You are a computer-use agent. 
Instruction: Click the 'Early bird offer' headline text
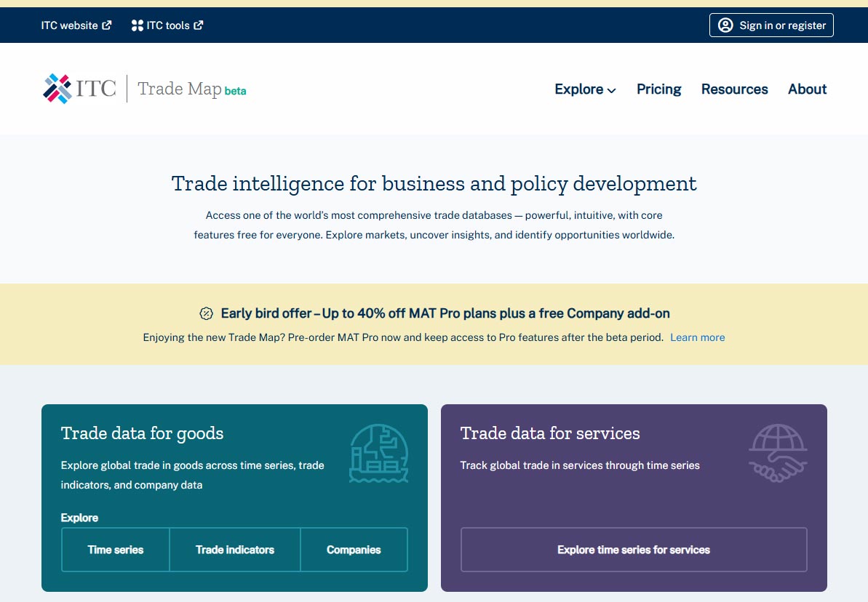point(445,314)
